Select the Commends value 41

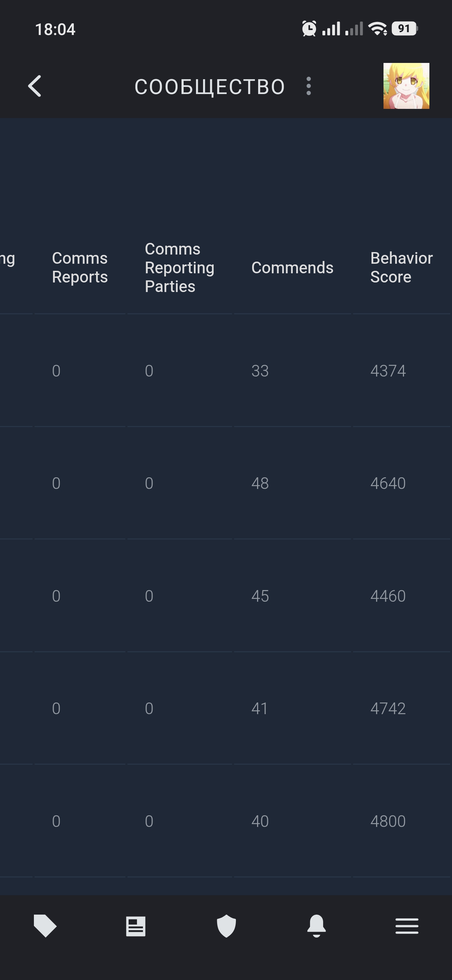point(260,708)
